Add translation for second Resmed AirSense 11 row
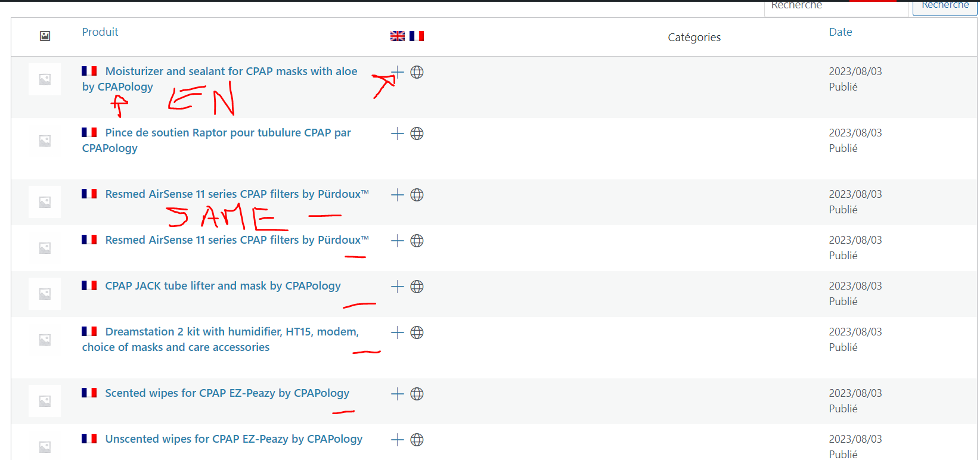The width and height of the screenshot is (980, 460). click(x=398, y=241)
